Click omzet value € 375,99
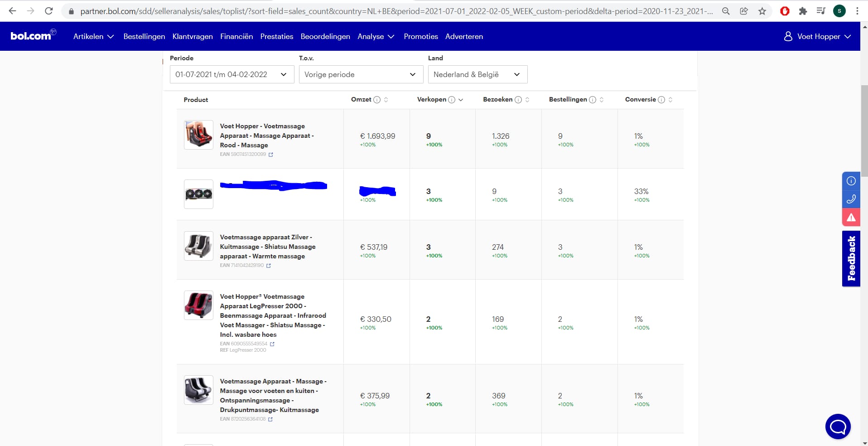 click(375, 396)
